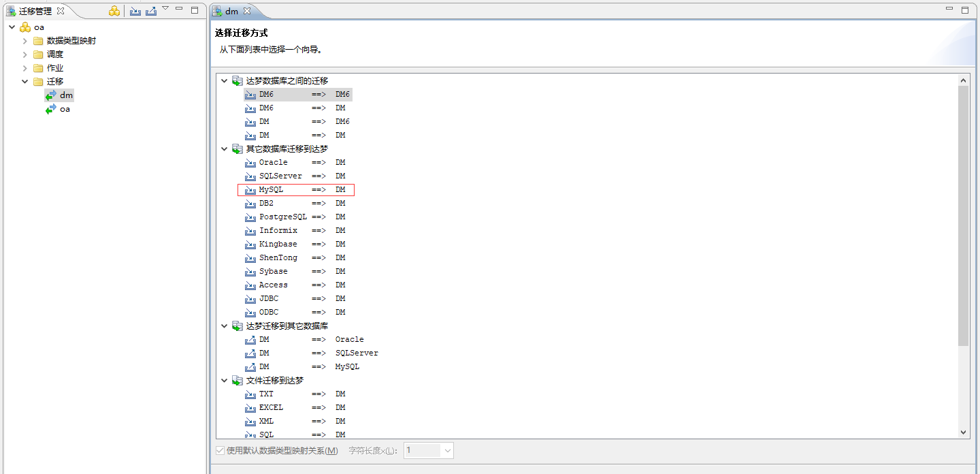Viewport: 980px width, 474px height.
Task: Select the DM ==> DM6 migration row
Action: click(298, 121)
